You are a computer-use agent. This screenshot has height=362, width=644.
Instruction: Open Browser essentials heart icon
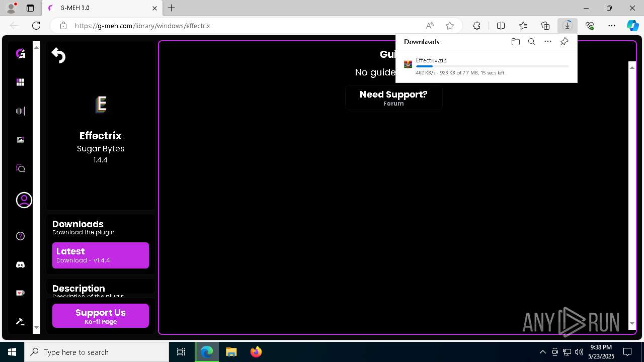coord(590,26)
